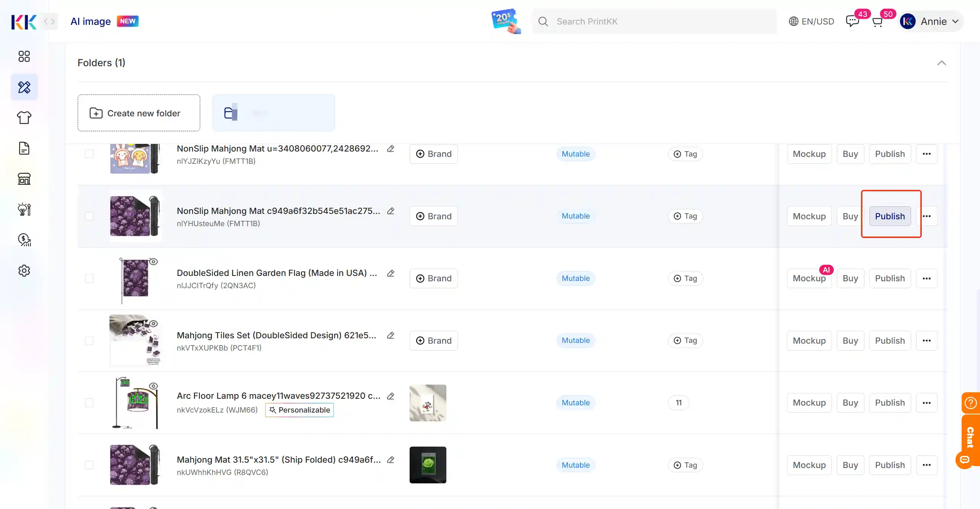Click Create new folder button
The height and width of the screenshot is (509, 980).
pyautogui.click(x=139, y=113)
